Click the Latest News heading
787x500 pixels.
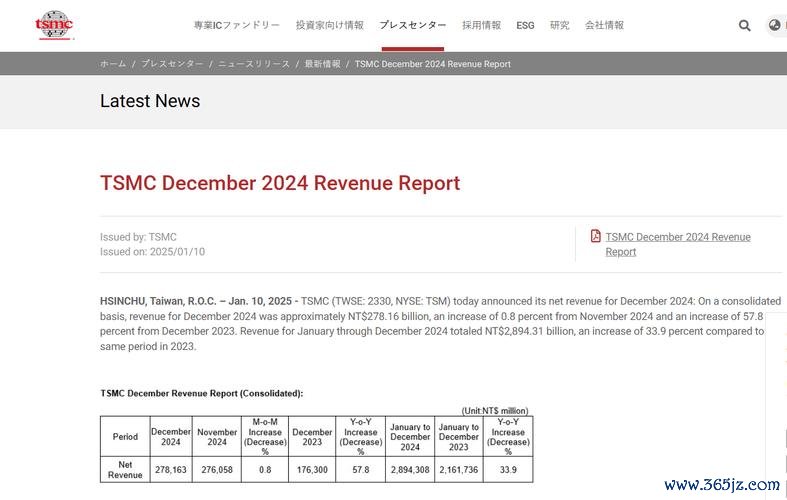pyautogui.click(x=150, y=101)
